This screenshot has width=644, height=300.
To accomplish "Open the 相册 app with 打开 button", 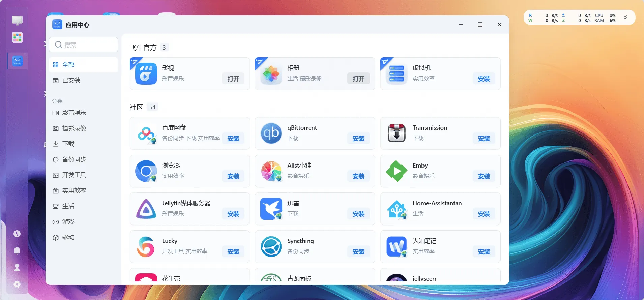I will [359, 79].
